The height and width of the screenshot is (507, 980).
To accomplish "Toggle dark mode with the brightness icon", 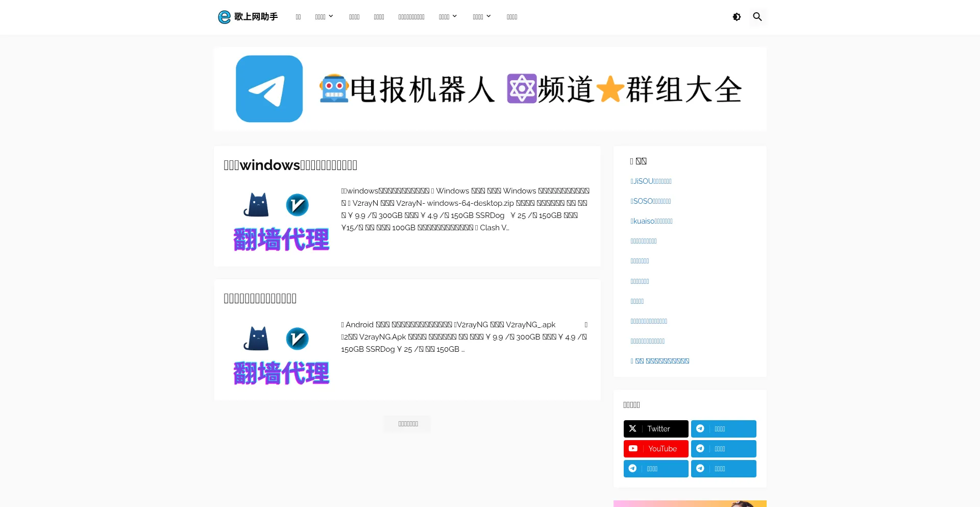I will (x=737, y=17).
